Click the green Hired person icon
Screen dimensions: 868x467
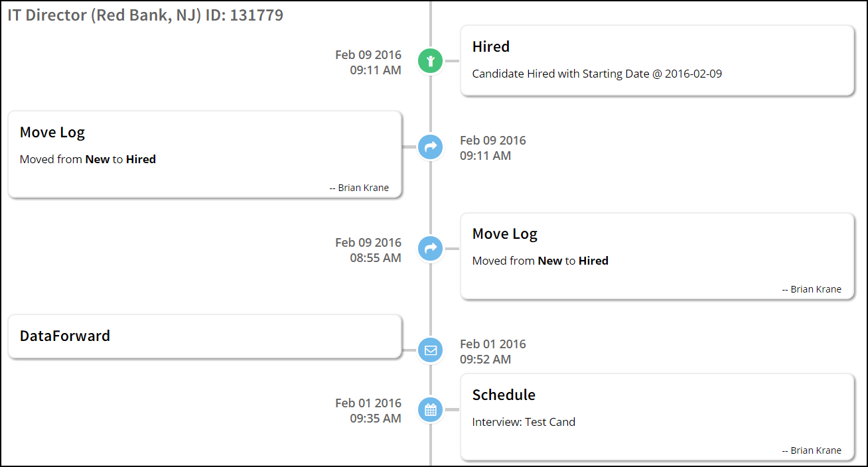pyautogui.click(x=431, y=61)
